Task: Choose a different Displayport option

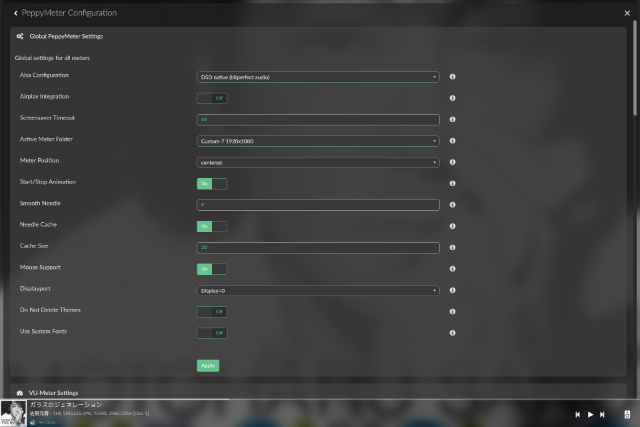Action: click(x=318, y=291)
